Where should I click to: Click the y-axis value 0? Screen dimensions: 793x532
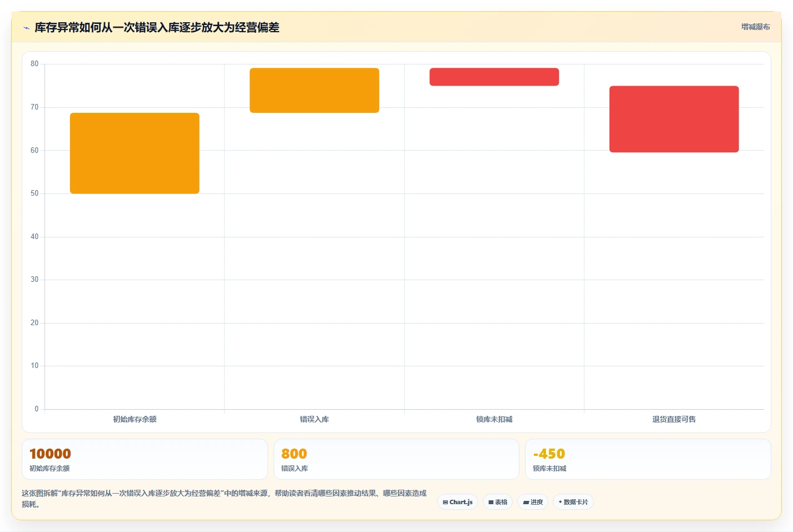37,409
